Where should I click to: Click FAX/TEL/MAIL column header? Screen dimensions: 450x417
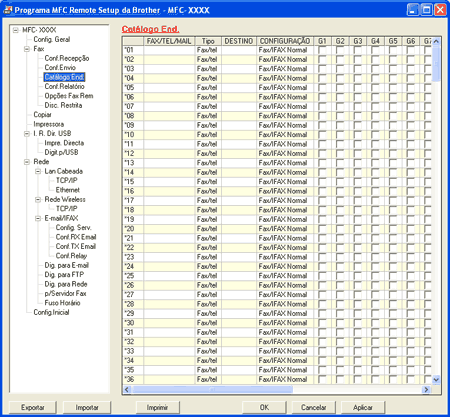[169, 41]
